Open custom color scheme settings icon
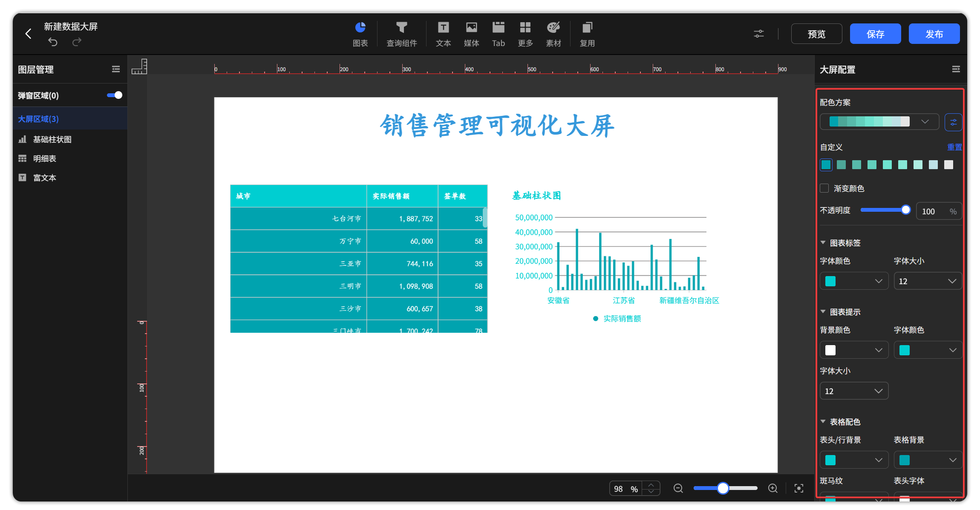 954,122
